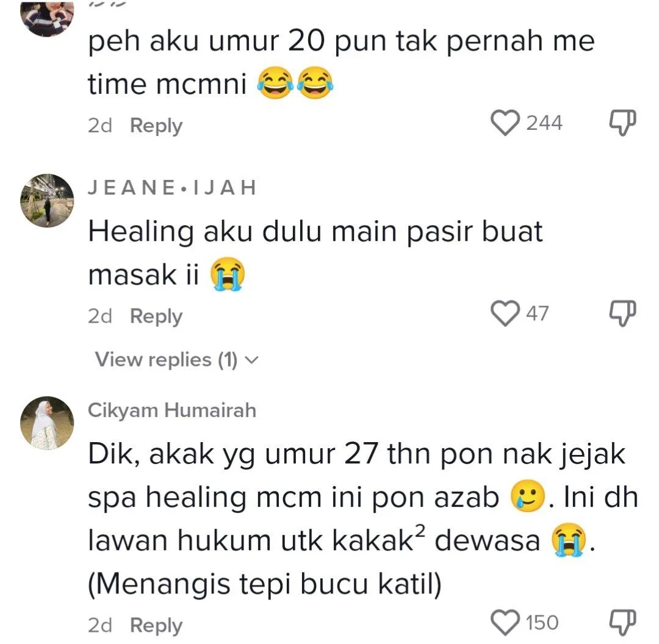
Task: Dislike Cikyam Humairah's comment
Action: click(623, 623)
